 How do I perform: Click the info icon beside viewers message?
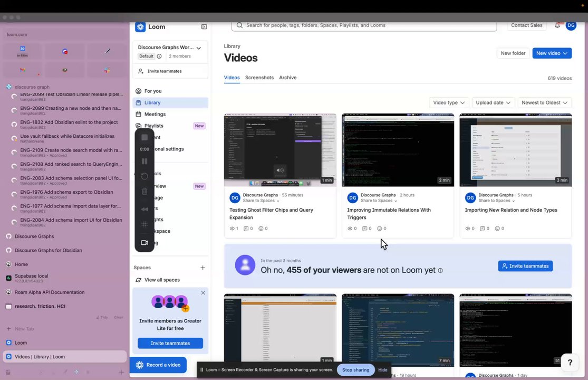click(440, 270)
